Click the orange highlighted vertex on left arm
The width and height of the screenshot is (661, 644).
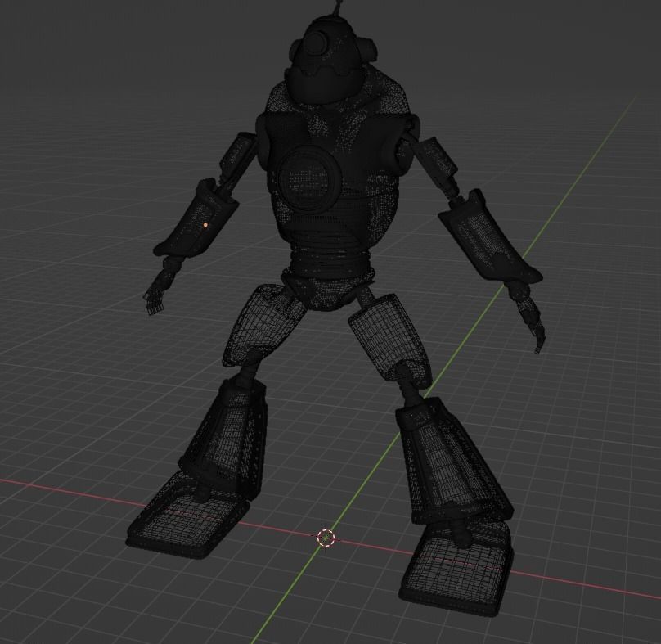[204, 222]
